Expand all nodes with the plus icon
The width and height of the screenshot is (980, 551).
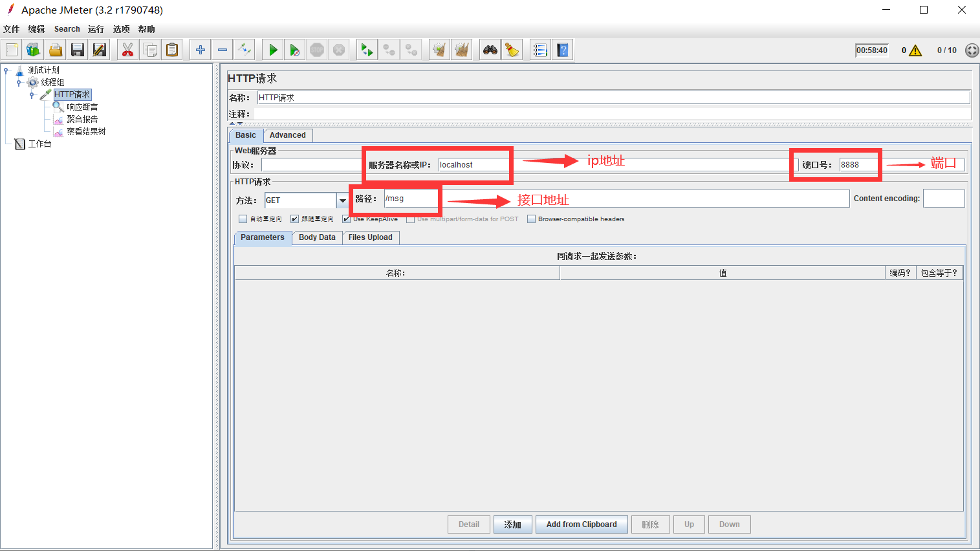click(x=201, y=50)
